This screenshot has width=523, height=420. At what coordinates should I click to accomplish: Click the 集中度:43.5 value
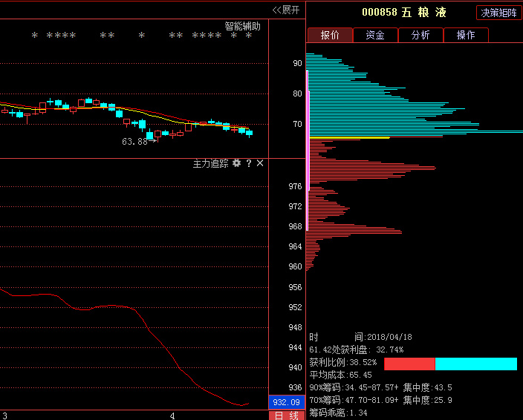click(428, 387)
